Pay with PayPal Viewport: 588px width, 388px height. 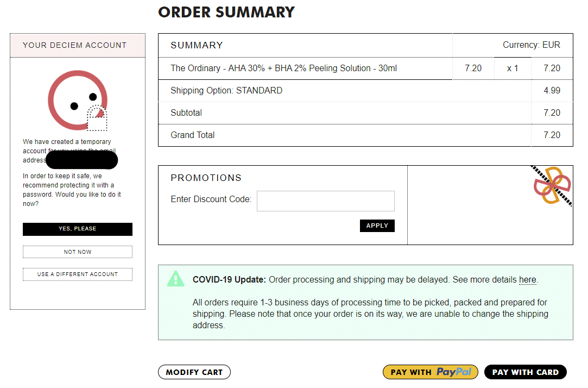tap(430, 372)
